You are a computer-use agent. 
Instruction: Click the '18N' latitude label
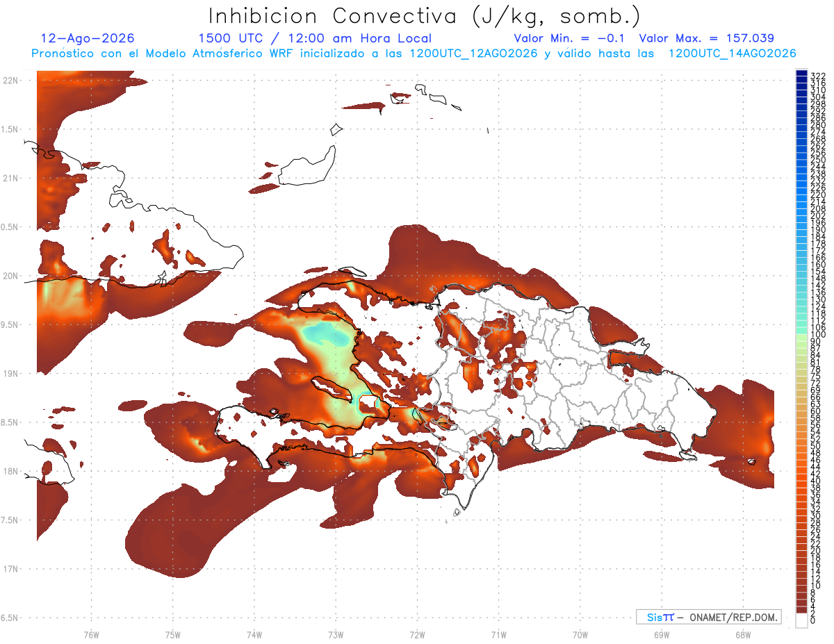click(10, 471)
